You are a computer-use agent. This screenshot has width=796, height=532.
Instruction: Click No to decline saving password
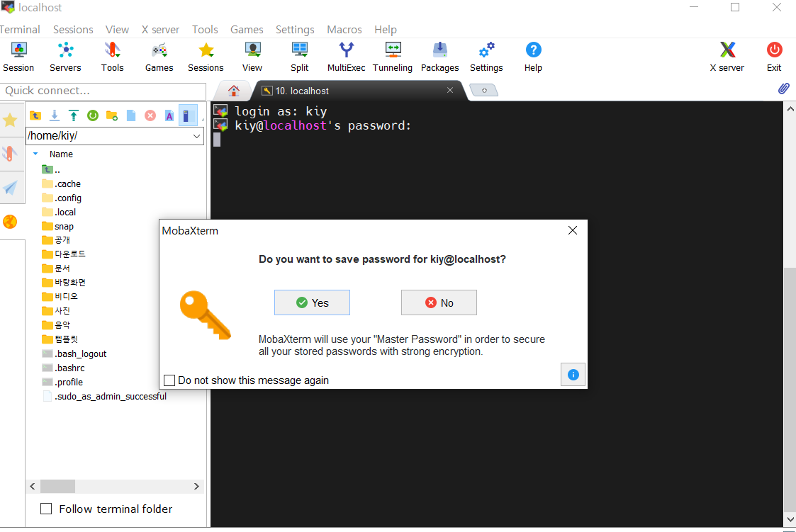439,302
